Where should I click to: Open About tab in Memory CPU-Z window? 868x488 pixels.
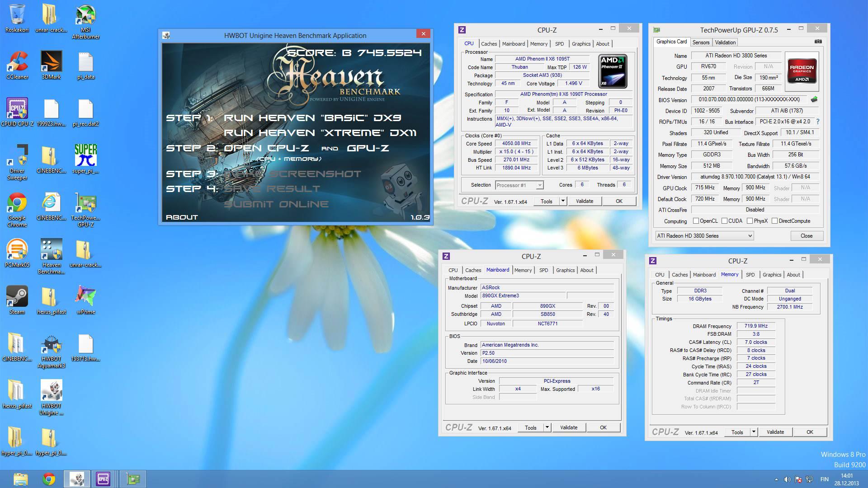pyautogui.click(x=793, y=275)
